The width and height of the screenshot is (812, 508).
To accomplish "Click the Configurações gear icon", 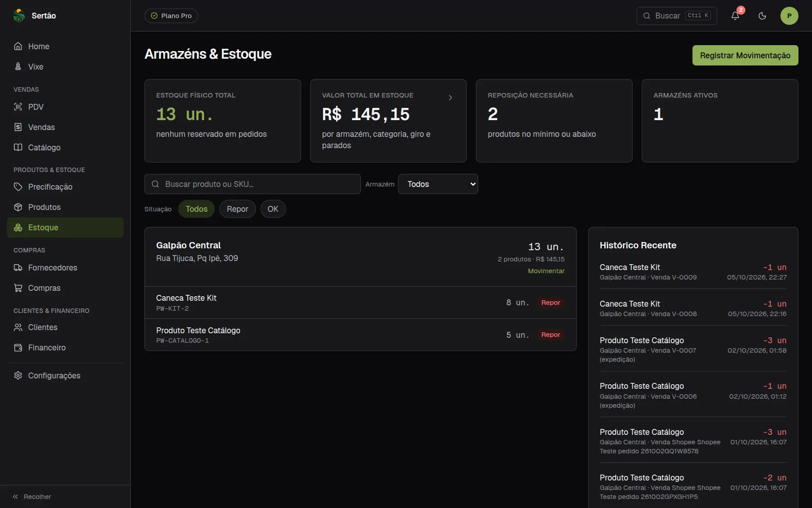I will tap(18, 376).
